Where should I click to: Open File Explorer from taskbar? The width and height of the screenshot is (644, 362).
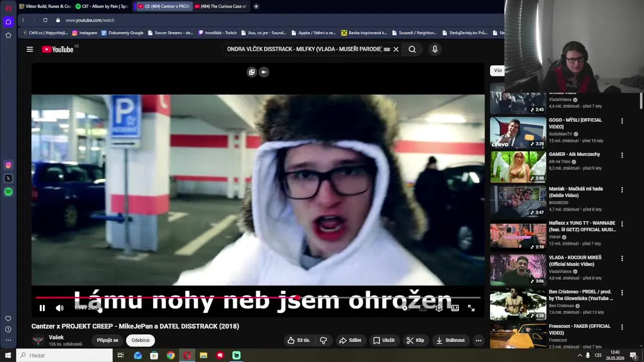(x=203, y=355)
